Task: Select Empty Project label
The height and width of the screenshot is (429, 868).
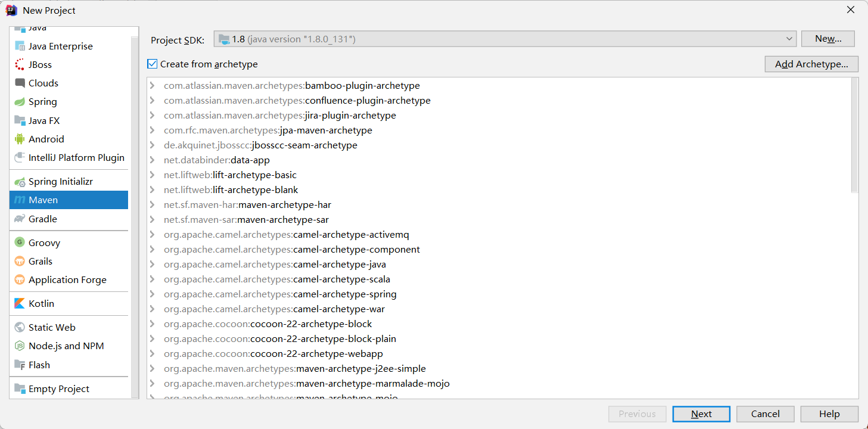Action: (59, 388)
